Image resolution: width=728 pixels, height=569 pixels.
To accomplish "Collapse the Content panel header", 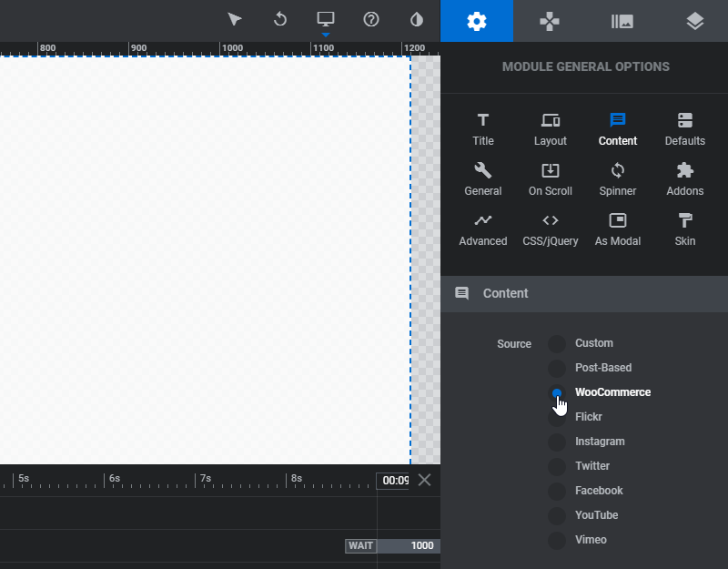I will coord(584,293).
